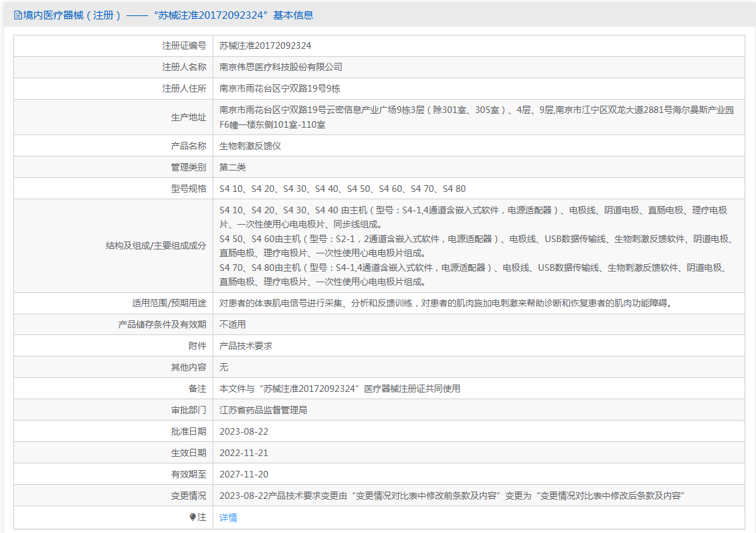This screenshot has width=756, height=533.
Task: Select attachment value 产品技术要求
Action: 246,346
